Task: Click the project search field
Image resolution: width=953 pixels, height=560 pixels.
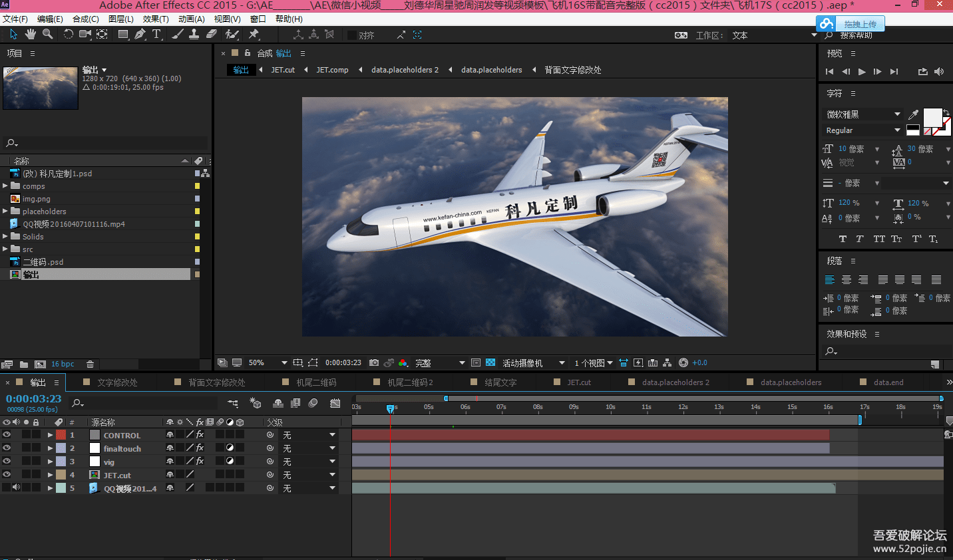Action: coord(106,143)
